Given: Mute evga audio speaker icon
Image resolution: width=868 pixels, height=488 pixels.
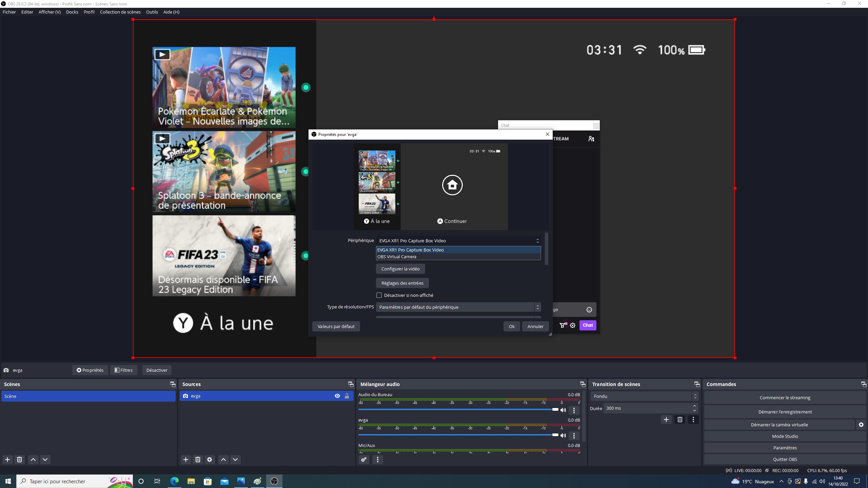Looking at the screenshot, I should coord(563,436).
